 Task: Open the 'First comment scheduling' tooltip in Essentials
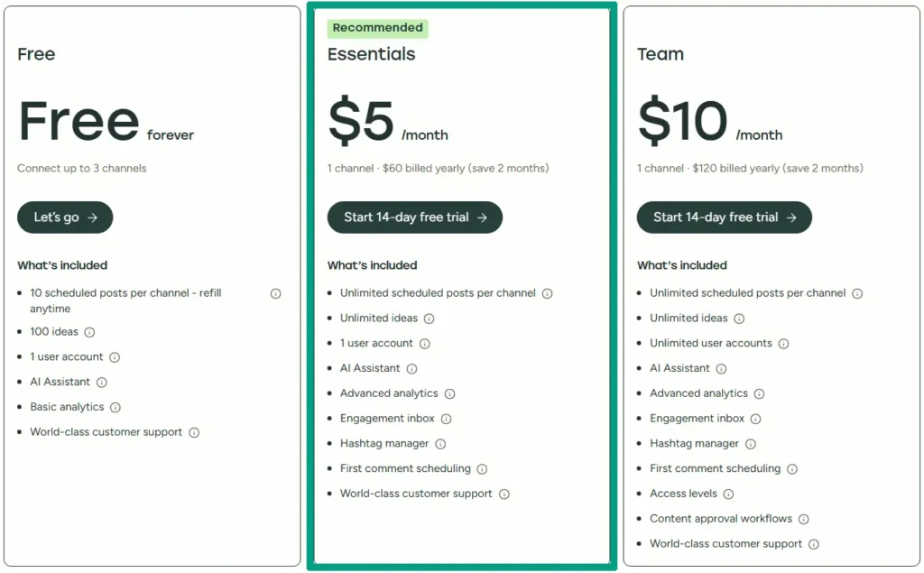tap(483, 468)
